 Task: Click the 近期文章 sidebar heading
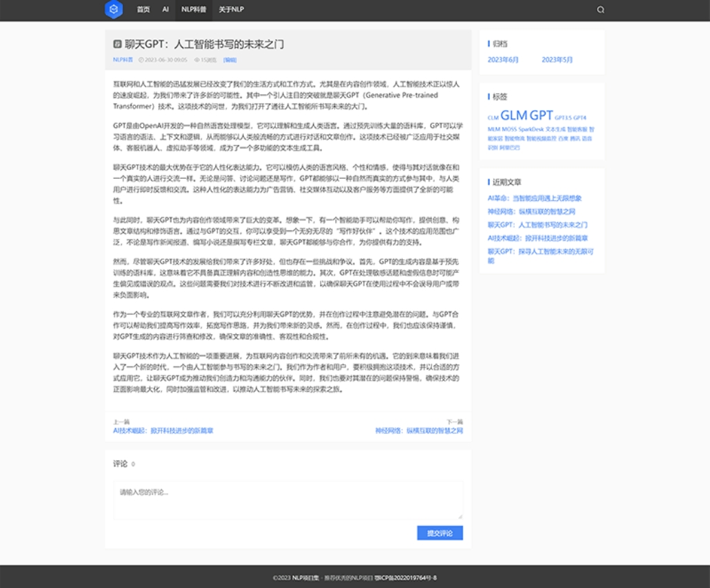506,182
